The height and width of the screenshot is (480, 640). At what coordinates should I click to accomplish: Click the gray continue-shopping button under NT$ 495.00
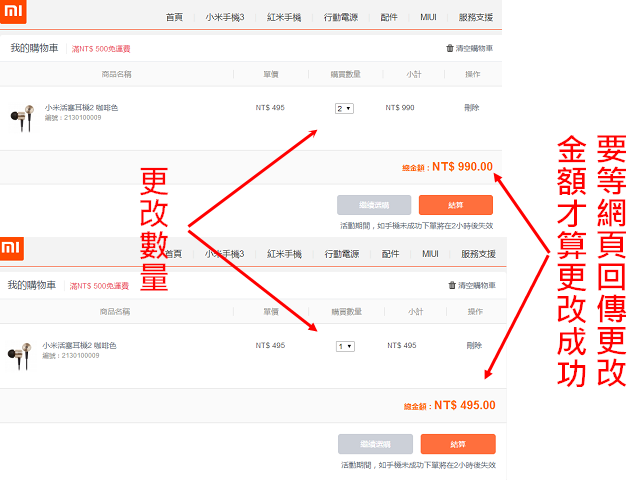tap(376, 444)
